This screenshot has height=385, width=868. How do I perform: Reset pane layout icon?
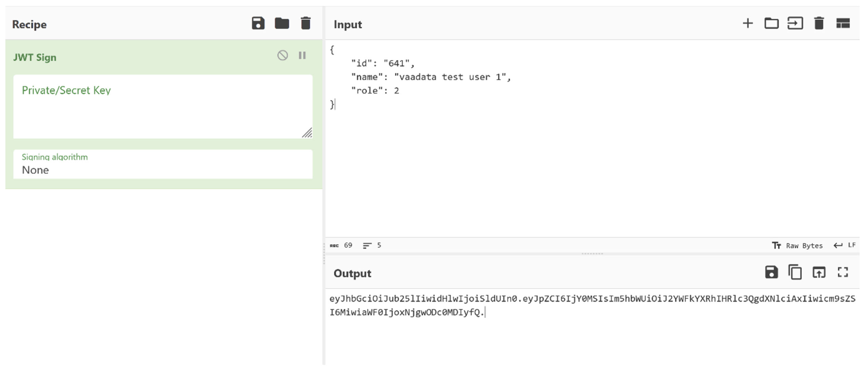click(x=843, y=23)
